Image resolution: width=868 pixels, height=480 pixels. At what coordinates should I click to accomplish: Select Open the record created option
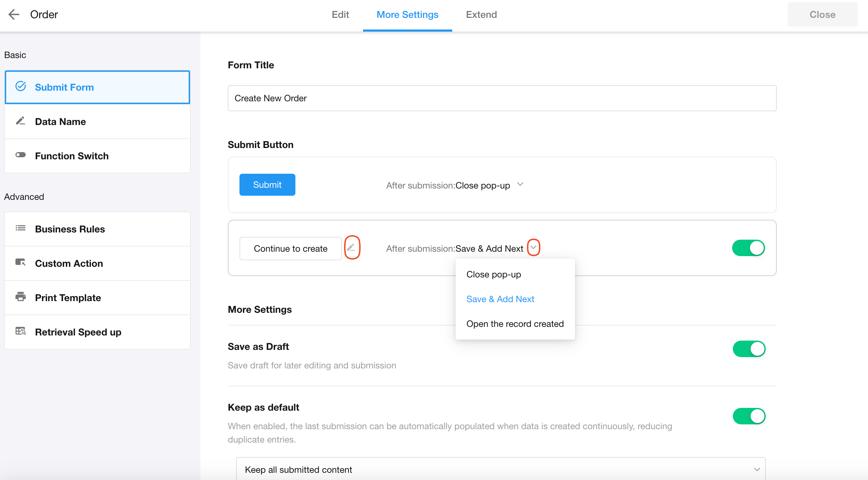coord(515,324)
